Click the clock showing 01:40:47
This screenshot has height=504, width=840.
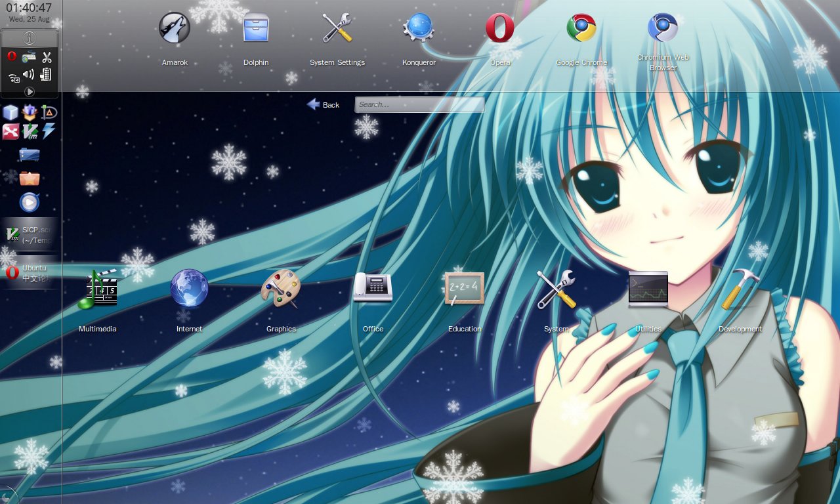[30, 8]
